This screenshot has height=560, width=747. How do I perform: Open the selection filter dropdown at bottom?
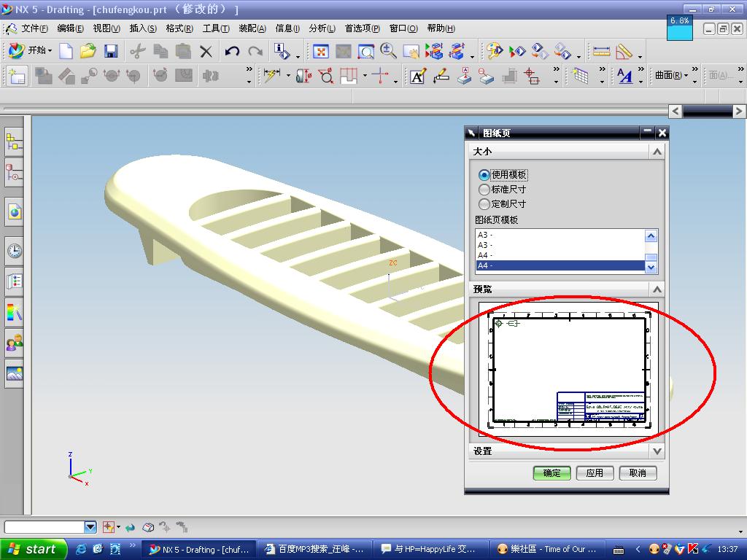(x=90, y=526)
